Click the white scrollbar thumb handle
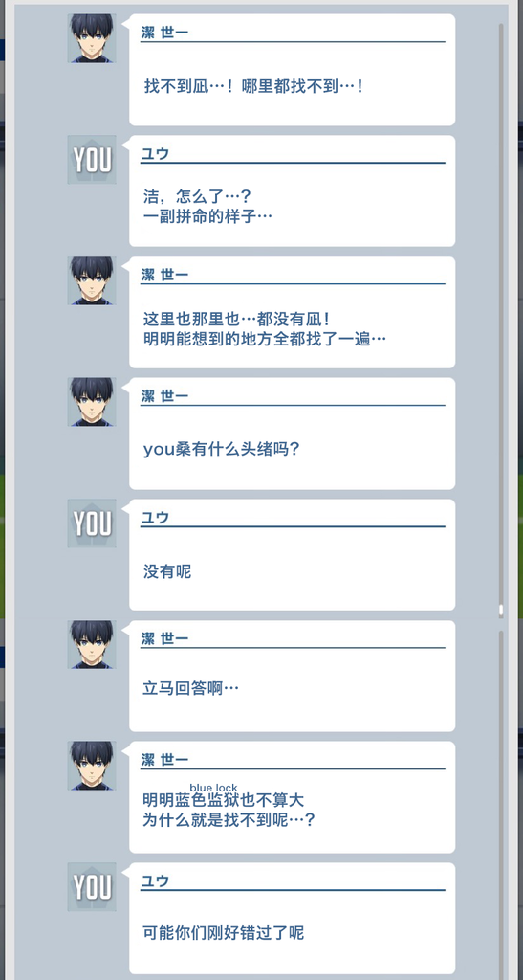The image size is (523, 980). [x=501, y=611]
